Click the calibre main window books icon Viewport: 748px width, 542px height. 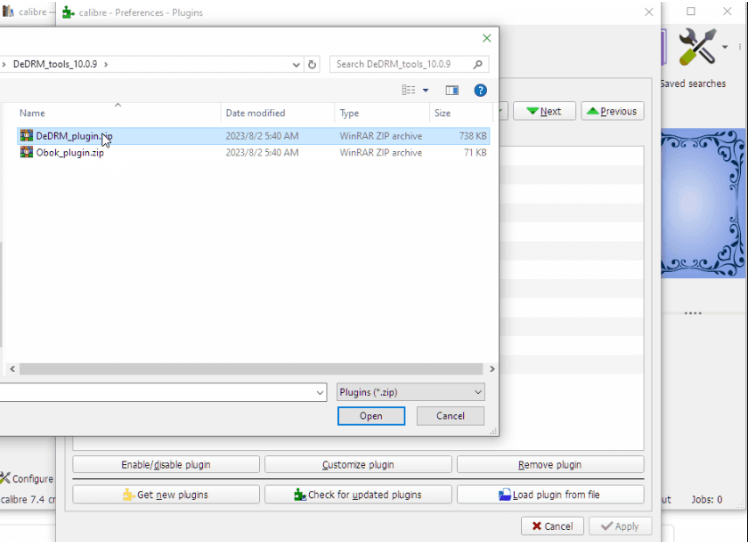click(x=8, y=11)
